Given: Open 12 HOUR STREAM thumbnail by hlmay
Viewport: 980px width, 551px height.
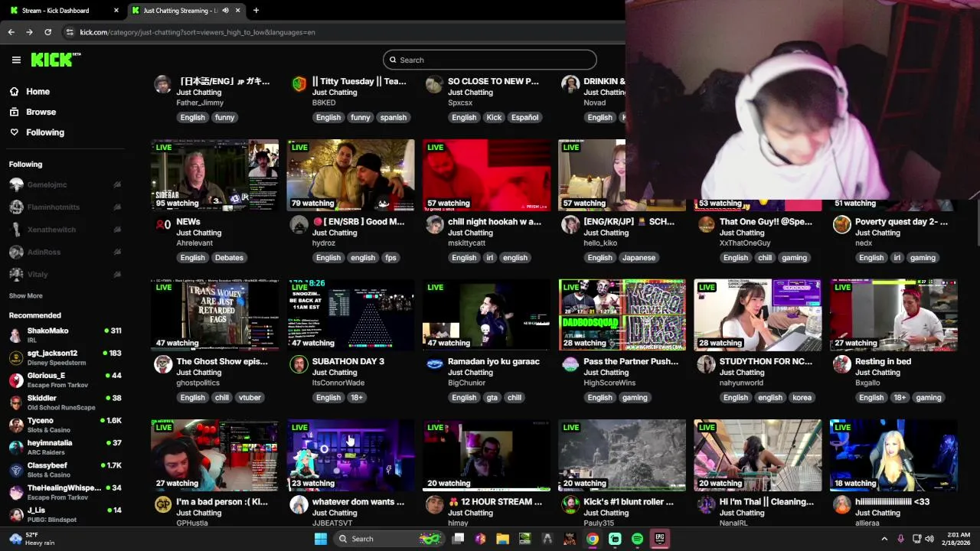Looking at the screenshot, I should pyautogui.click(x=486, y=455).
